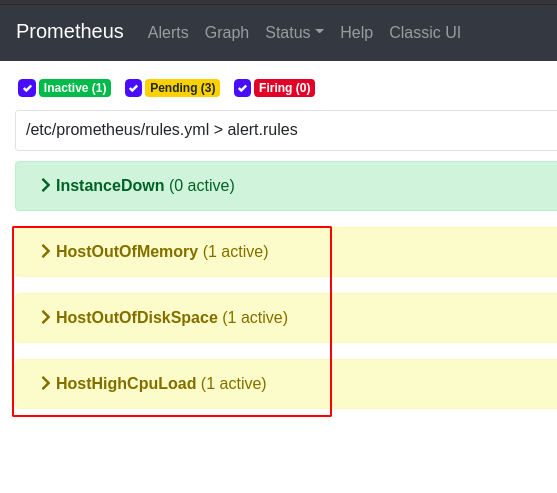557x493 pixels.
Task: Click the rules.yml > alert.rules group header
Action: click(286, 130)
